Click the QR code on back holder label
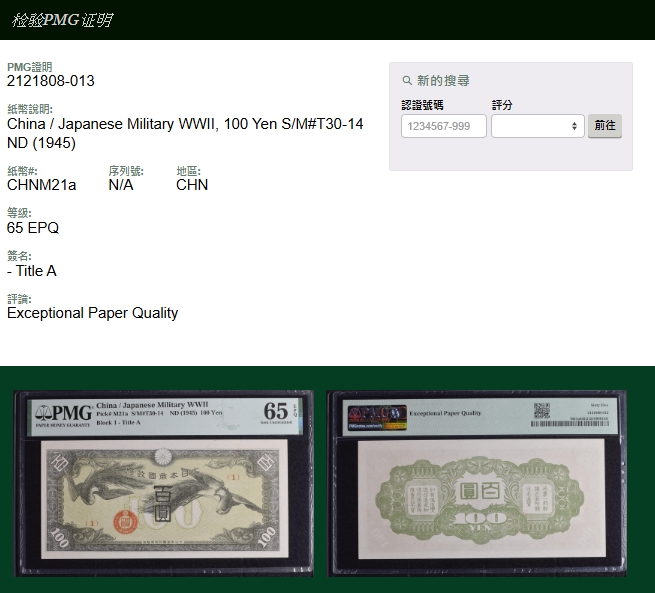Viewport: 655px width, 593px height. (x=541, y=409)
